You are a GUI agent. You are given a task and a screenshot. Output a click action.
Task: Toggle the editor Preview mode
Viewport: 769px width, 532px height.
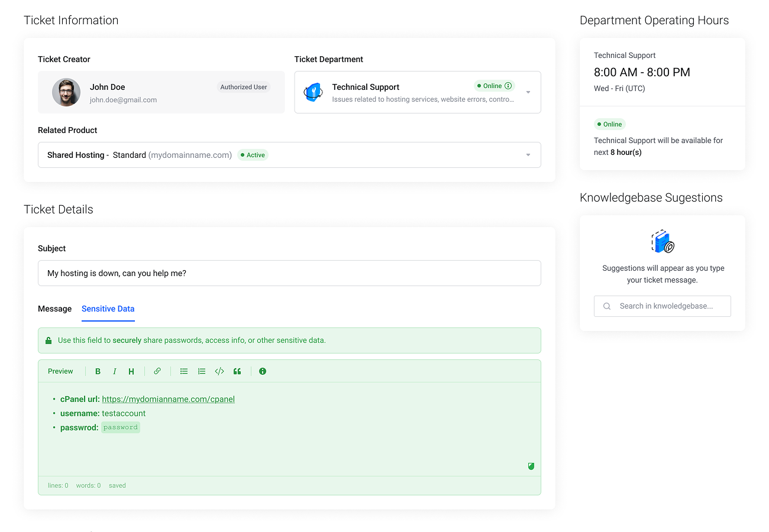click(x=60, y=371)
